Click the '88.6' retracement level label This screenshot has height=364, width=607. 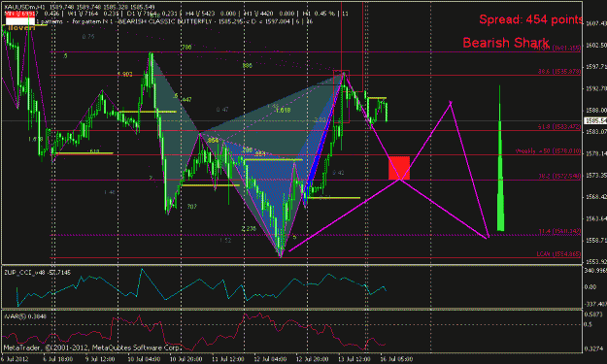coord(559,72)
